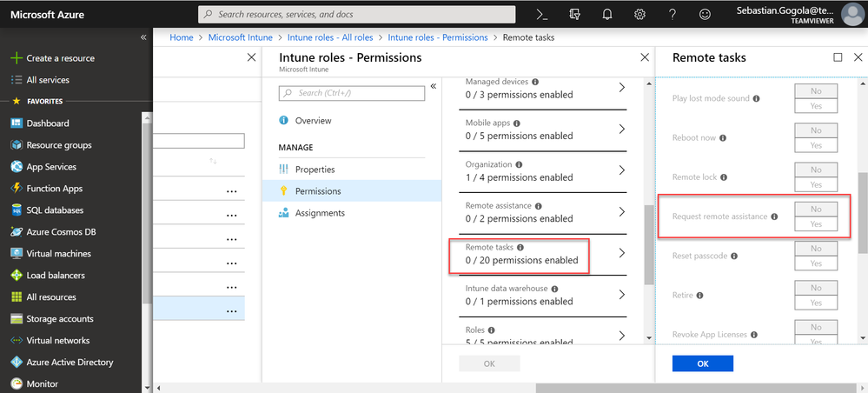Open the Help question mark
This screenshot has height=393, width=868.
[x=672, y=15]
